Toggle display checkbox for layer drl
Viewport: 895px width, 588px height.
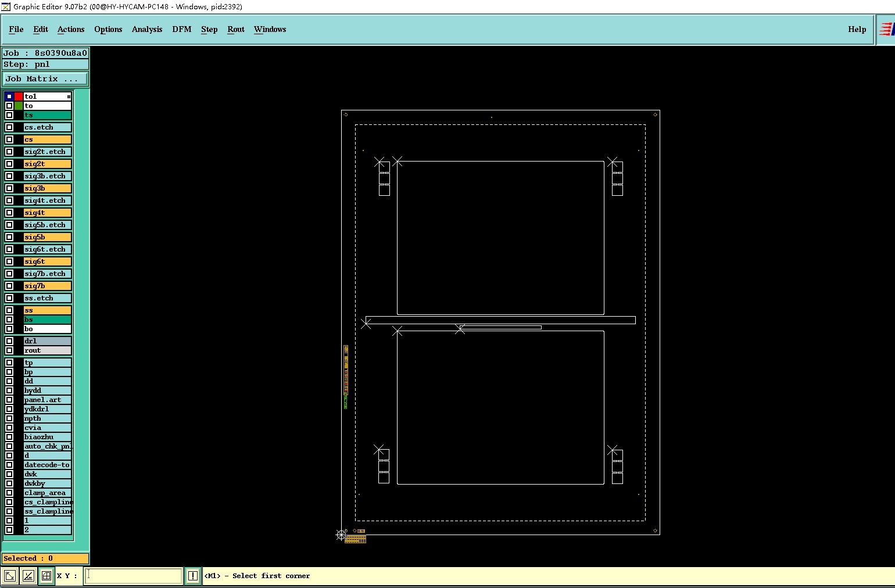[x=9, y=341]
